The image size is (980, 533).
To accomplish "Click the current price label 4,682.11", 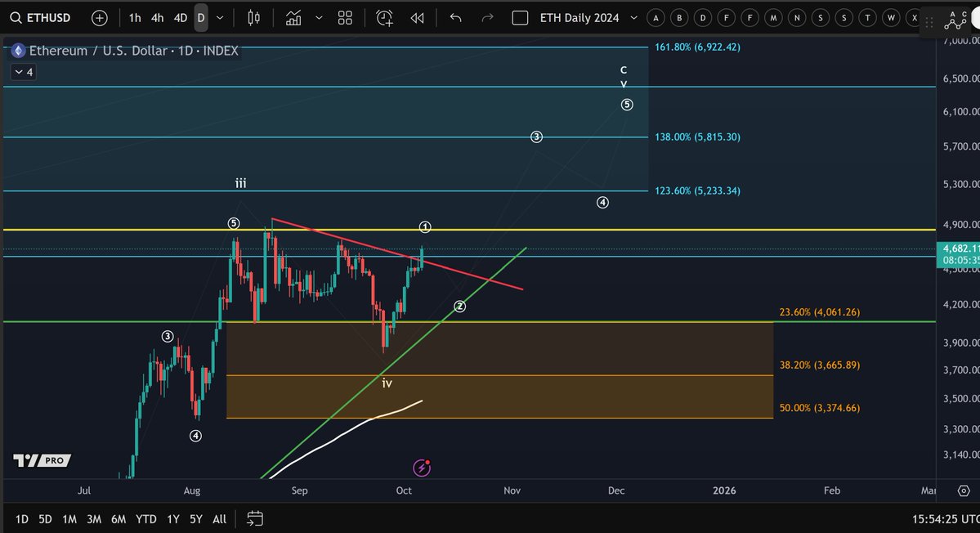I will [958, 249].
